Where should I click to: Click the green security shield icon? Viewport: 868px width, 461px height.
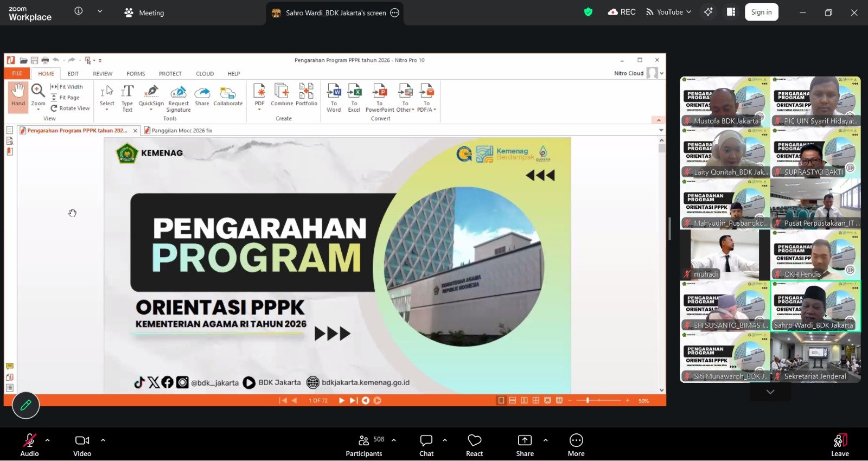point(588,12)
